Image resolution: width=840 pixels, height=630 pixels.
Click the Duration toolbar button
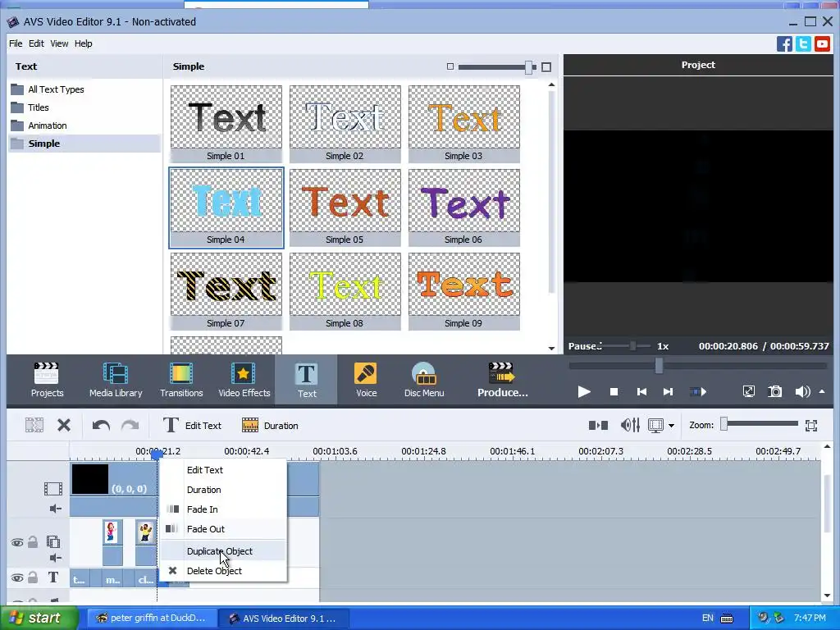click(x=270, y=426)
